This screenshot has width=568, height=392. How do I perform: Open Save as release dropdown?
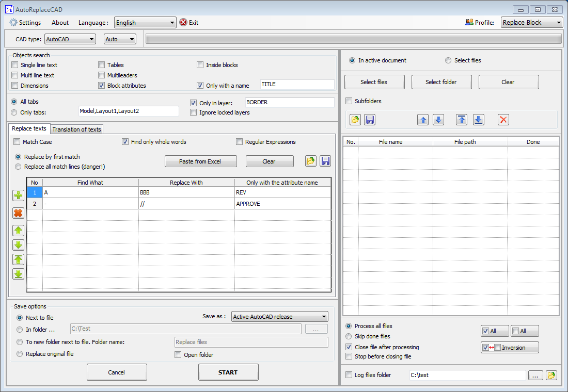coord(280,317)
